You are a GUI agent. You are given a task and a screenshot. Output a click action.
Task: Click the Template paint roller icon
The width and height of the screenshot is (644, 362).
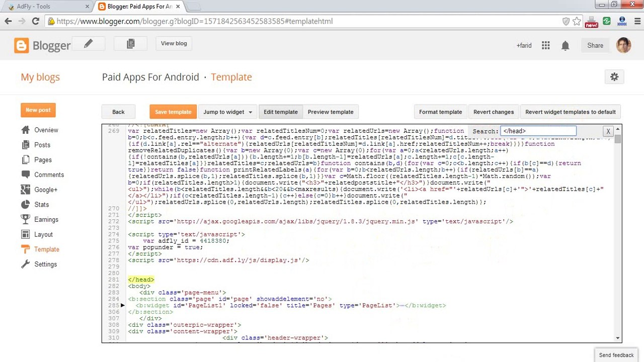tap(25, 249)
